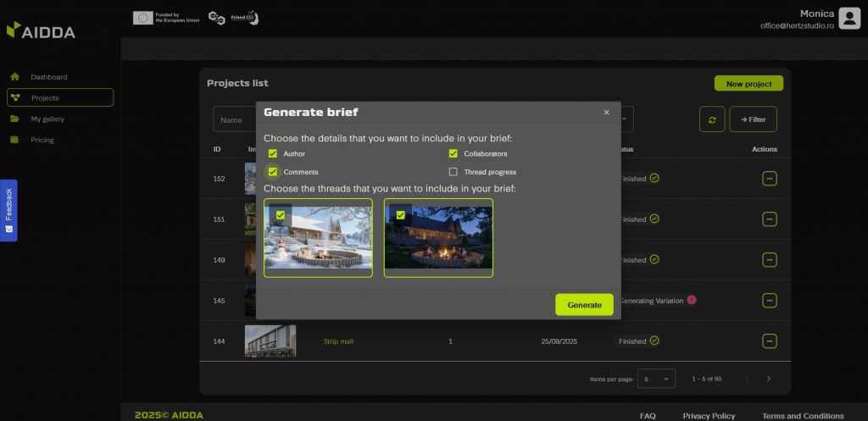The image size is (868, 421).
Task: Open the Filter panel
Action: coord(753,119)
